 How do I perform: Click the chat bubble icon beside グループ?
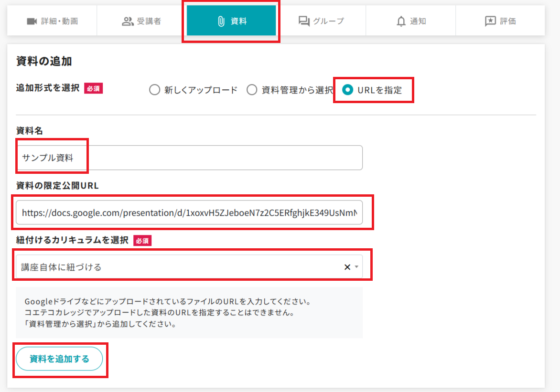(x=304, y=21)
